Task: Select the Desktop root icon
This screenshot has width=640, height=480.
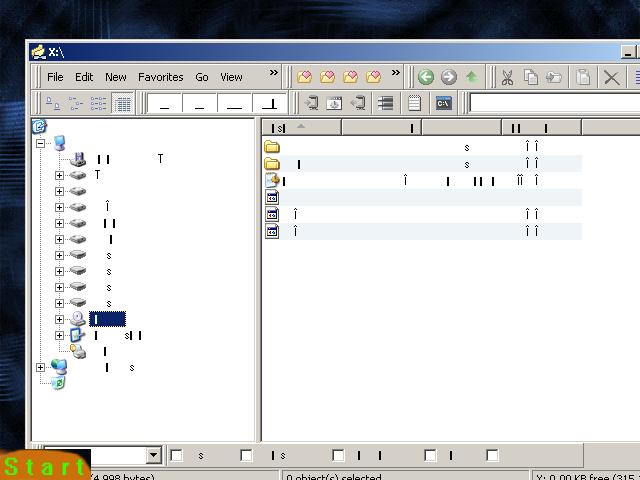Action: pos(39,126)
